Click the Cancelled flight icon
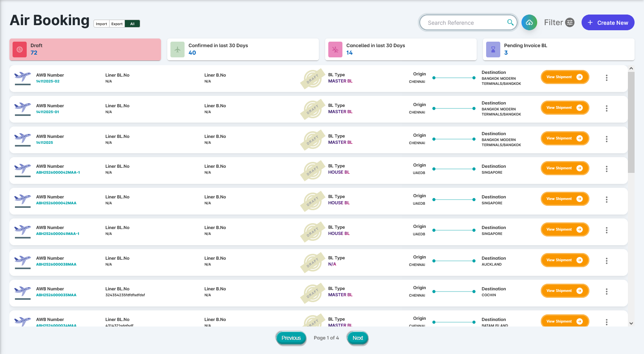 click(x=335, y=50)
